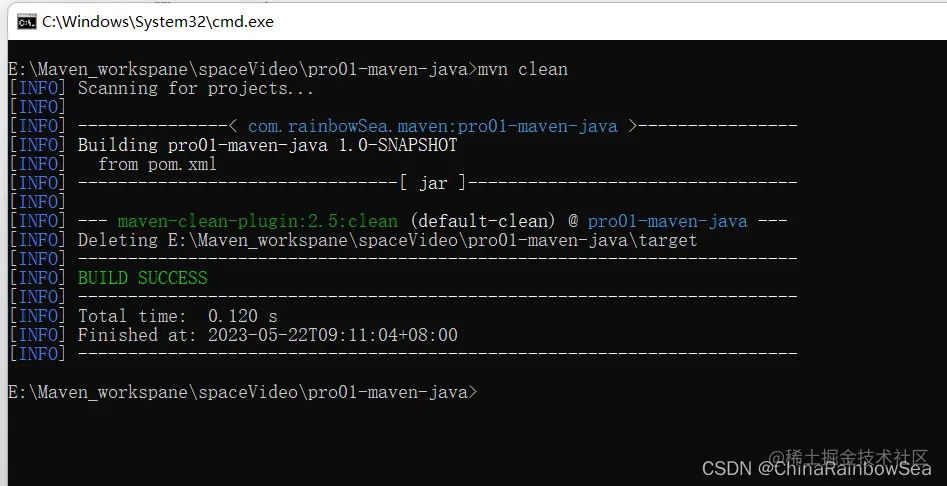The width and height of the screenshot is (947, 486).
Task: Click the cmd.exe icon in the title bar
Action: click(27, 22)
